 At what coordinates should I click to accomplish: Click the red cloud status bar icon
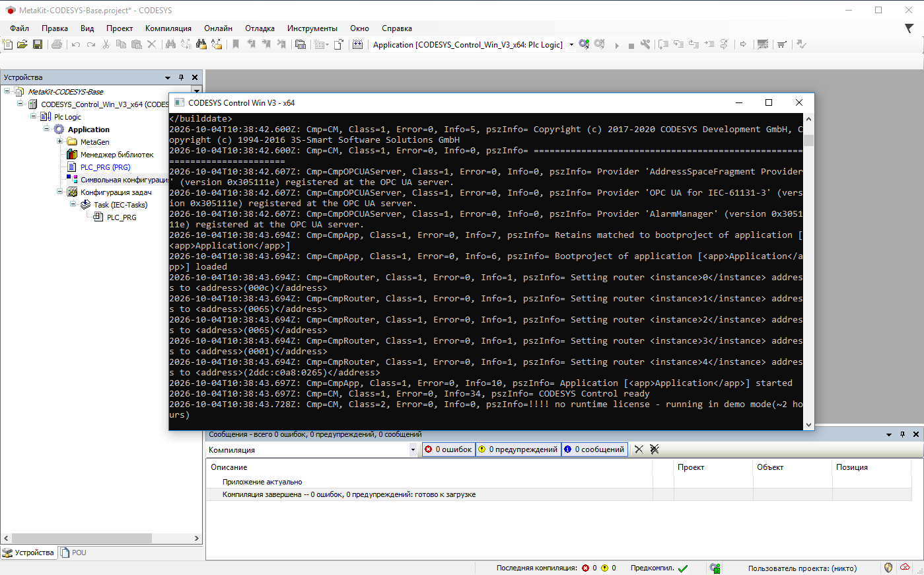click(x=905, y=568)
